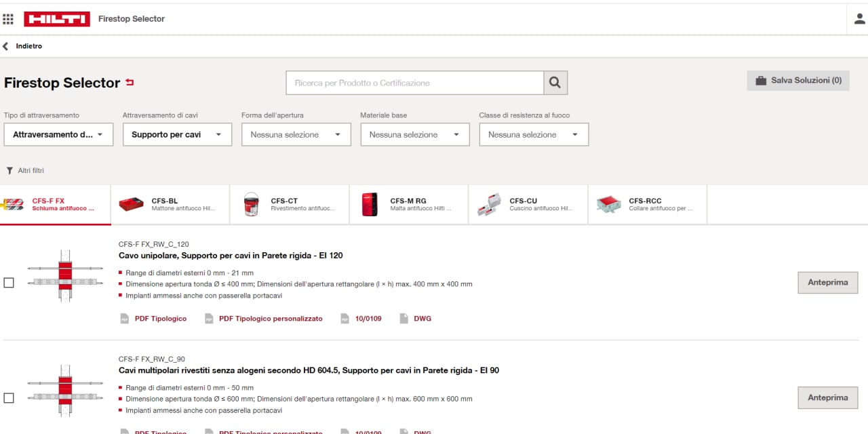This screenshot has height=434, width=868.
Task: Open PDF Tipologico personalizzato link for first result
Action: coord(270,319)
